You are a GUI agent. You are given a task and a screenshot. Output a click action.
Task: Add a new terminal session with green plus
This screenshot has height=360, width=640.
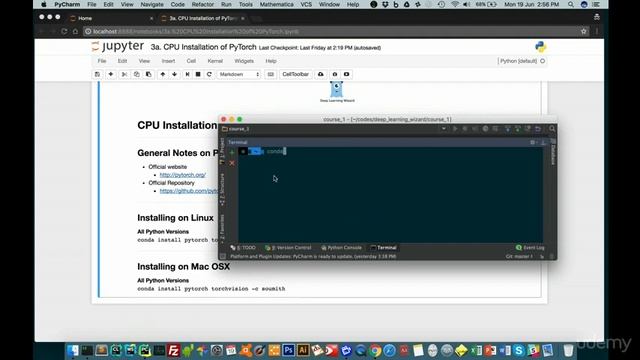(x=232, y=152)
